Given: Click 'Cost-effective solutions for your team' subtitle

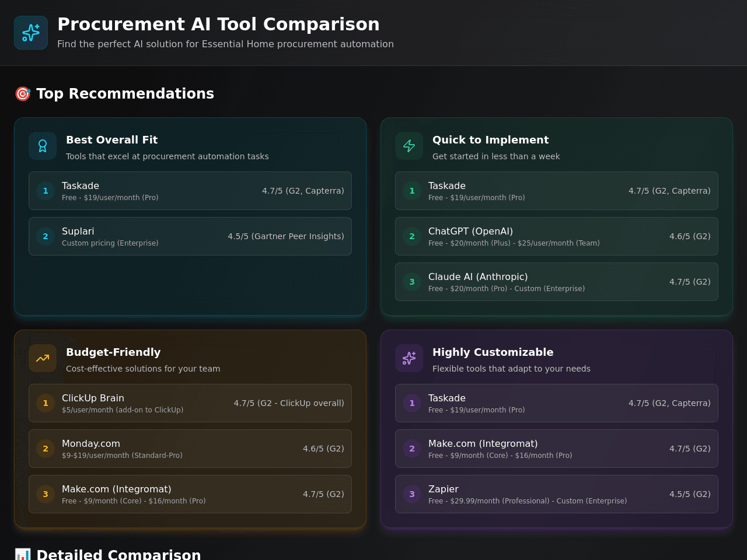Looking at the screenshot, I should tap(143, 369).
